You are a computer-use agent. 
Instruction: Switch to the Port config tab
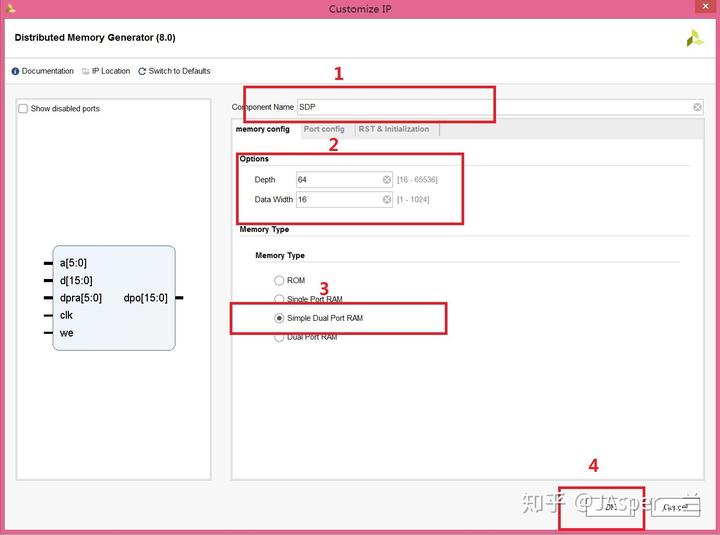click(324, 129)
